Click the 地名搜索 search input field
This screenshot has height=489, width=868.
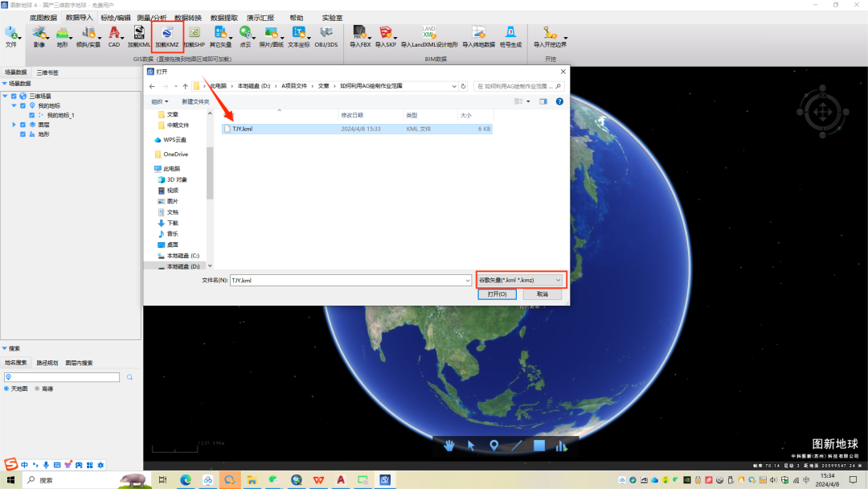[62, 377]
